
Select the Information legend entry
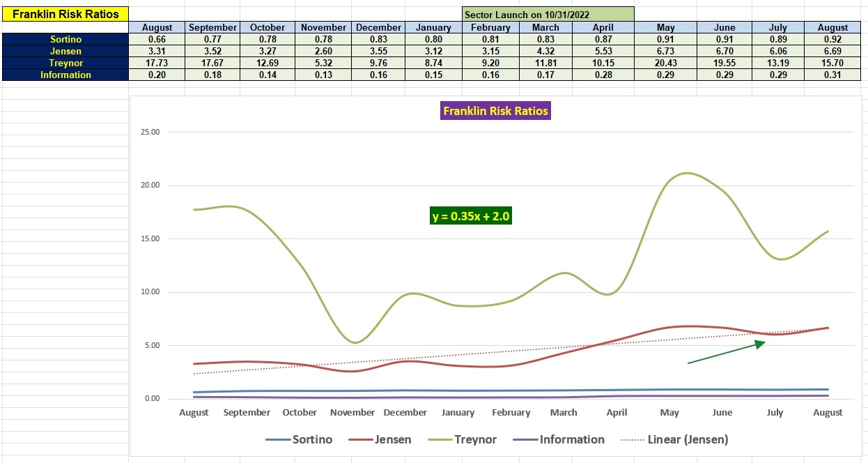558,439
